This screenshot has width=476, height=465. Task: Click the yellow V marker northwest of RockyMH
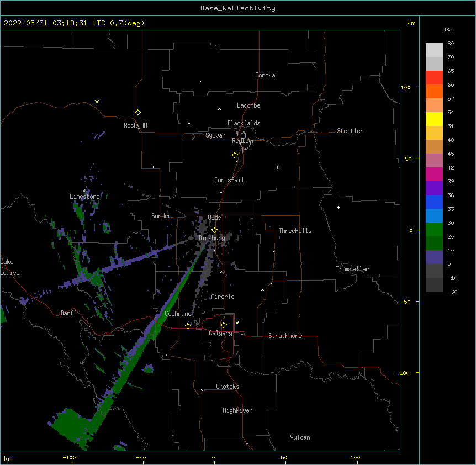click(x=97, y=102)
